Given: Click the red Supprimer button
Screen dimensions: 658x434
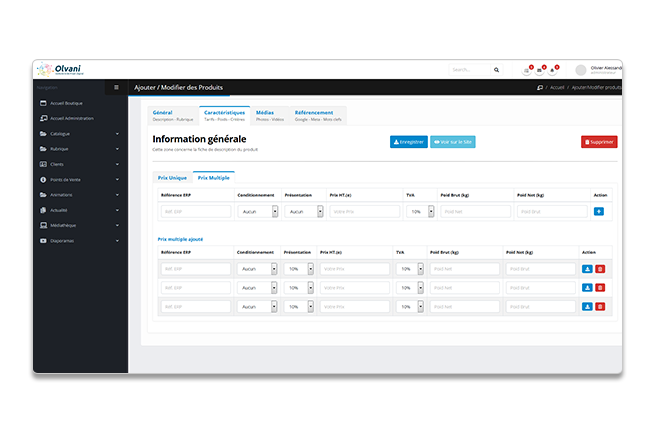Looking at the screenshot, I should click(599, 142).
